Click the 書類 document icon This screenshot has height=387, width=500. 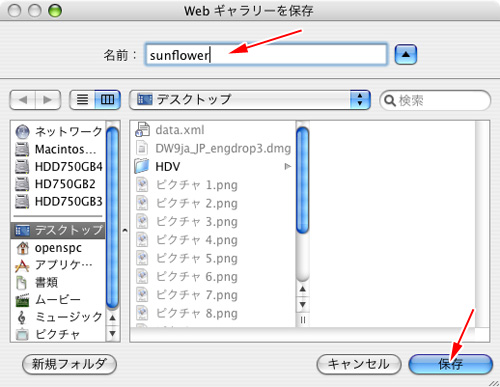(x=22, y=283)
